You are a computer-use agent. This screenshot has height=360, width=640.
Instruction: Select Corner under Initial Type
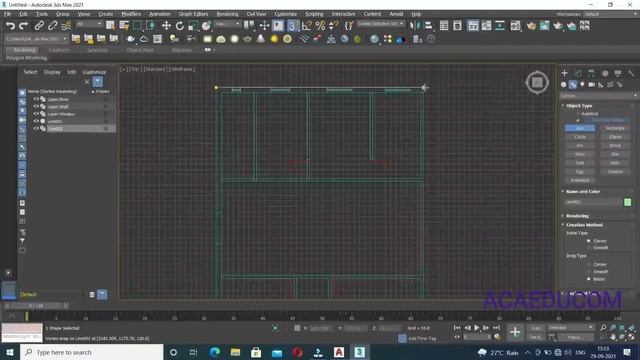(x=589, y=241)
